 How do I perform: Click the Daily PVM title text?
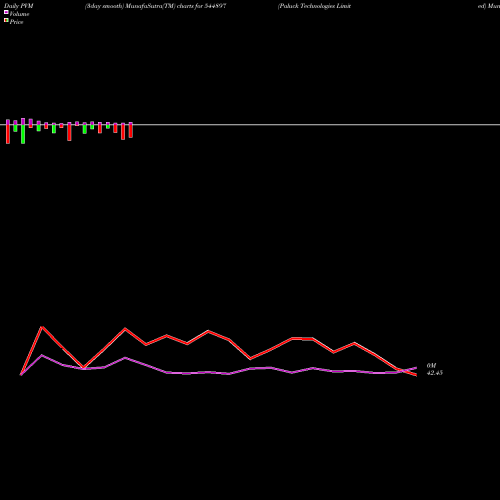[x=19, y=6]
